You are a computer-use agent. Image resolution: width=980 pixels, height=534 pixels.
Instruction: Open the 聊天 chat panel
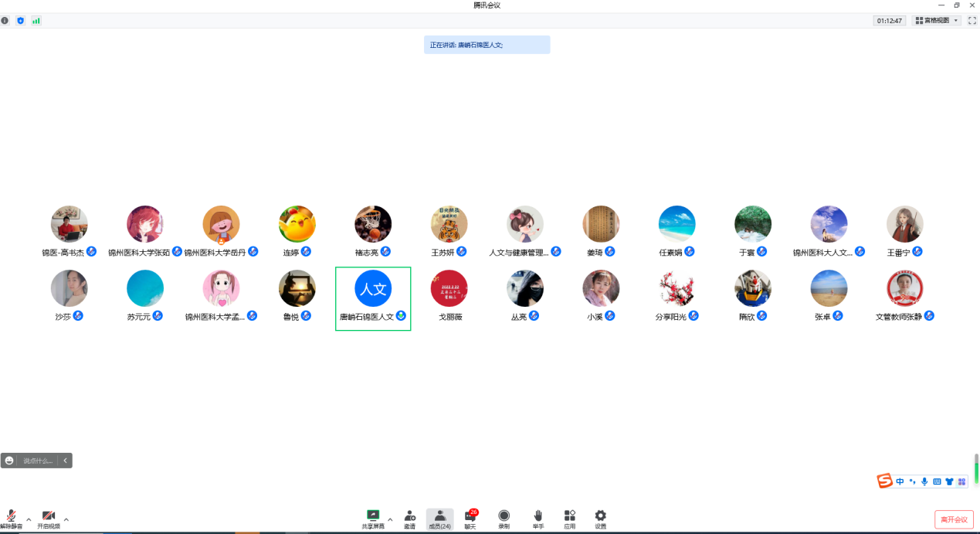click(470, 519)
